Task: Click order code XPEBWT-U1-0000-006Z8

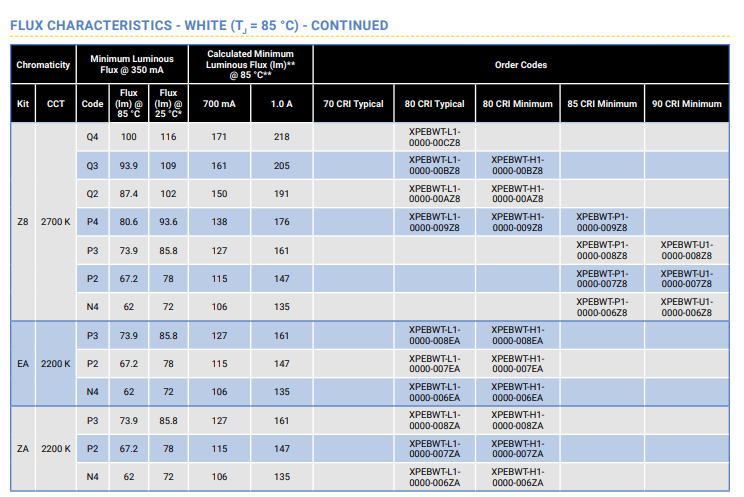Action: [687, 307]
